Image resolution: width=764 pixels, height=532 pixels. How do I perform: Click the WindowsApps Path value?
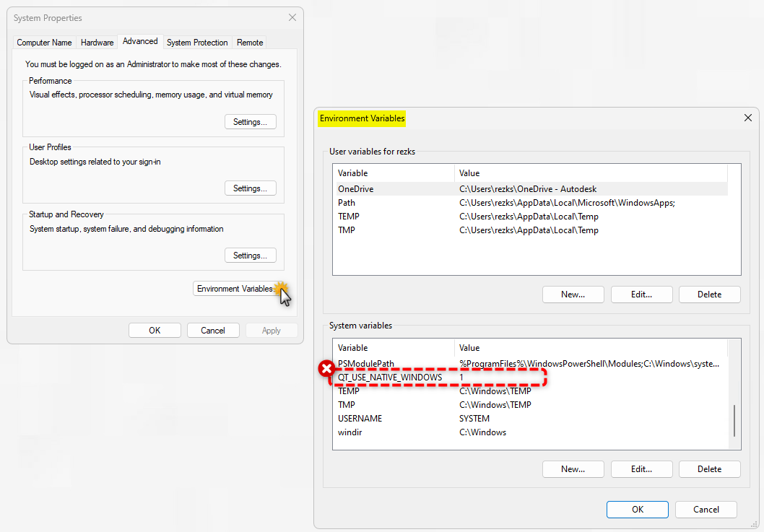[x=567, y=203]
